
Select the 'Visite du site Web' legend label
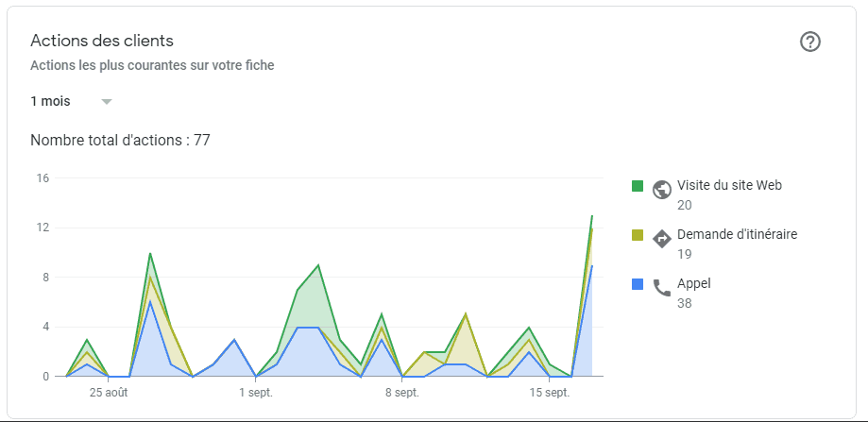[729, 185]
